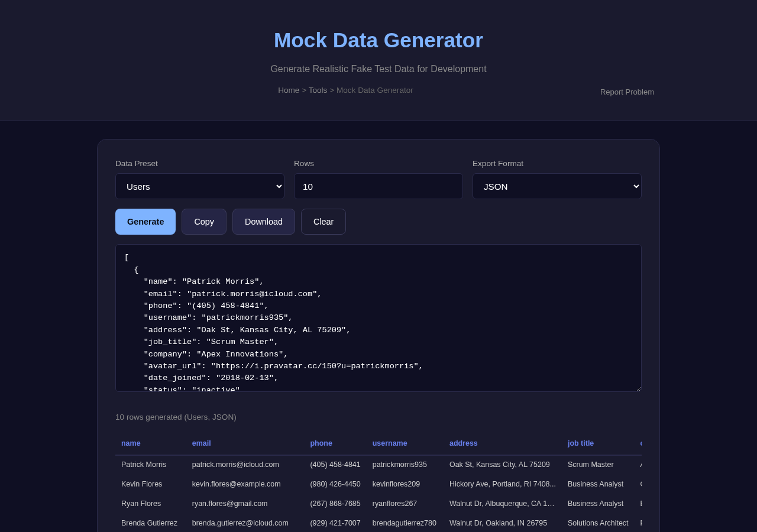This screenshot has height=532, width=757.
Task: Click the Rows number input field
Action: pos(378,186)
